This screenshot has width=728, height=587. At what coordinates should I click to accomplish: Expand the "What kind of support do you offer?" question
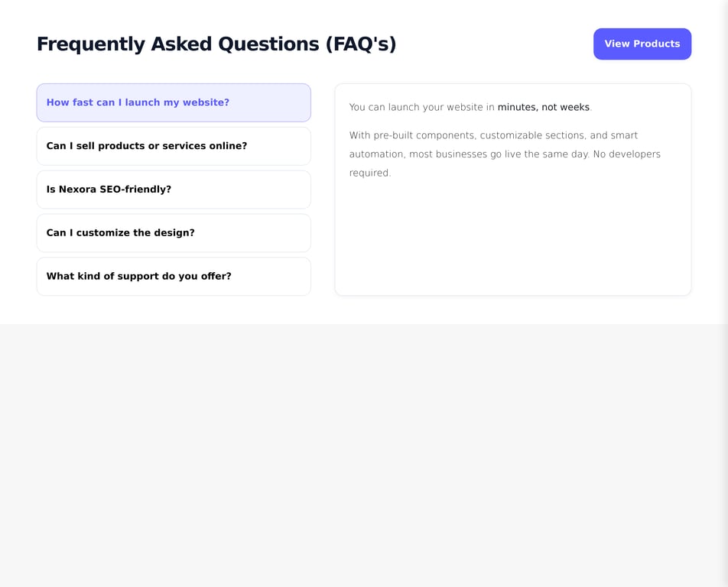click(x=174, y=276)
